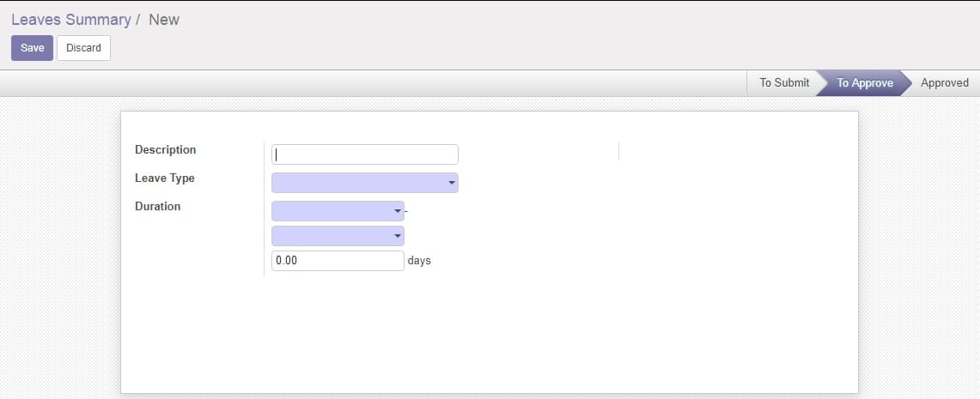Click the 'New' breadcrumb text

[164, 20]
